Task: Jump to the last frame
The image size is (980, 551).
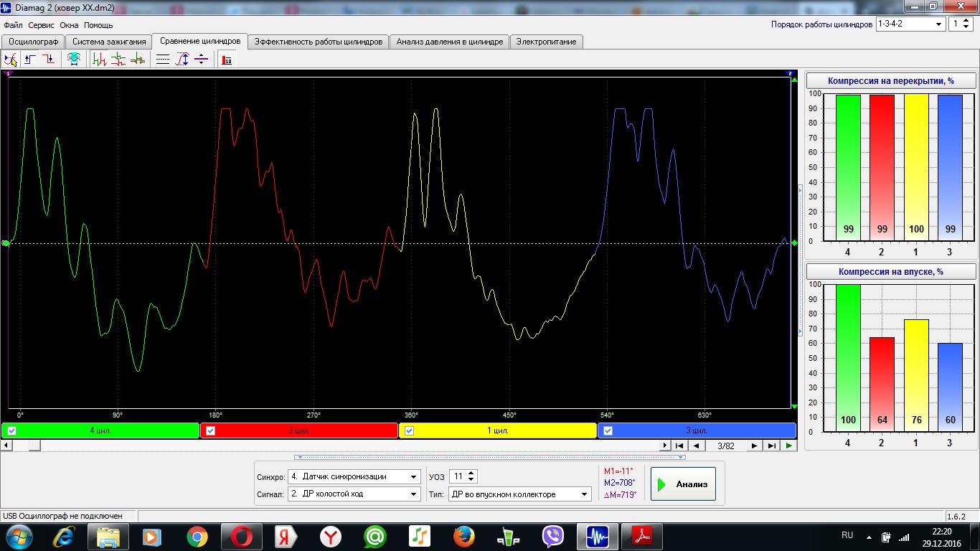Action: pos(771,446)
